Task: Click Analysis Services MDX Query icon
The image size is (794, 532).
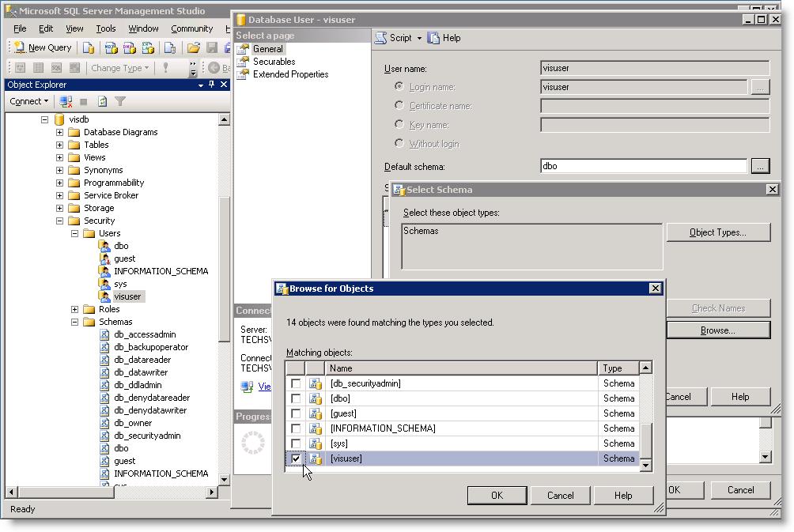Action: pos(111,47)
